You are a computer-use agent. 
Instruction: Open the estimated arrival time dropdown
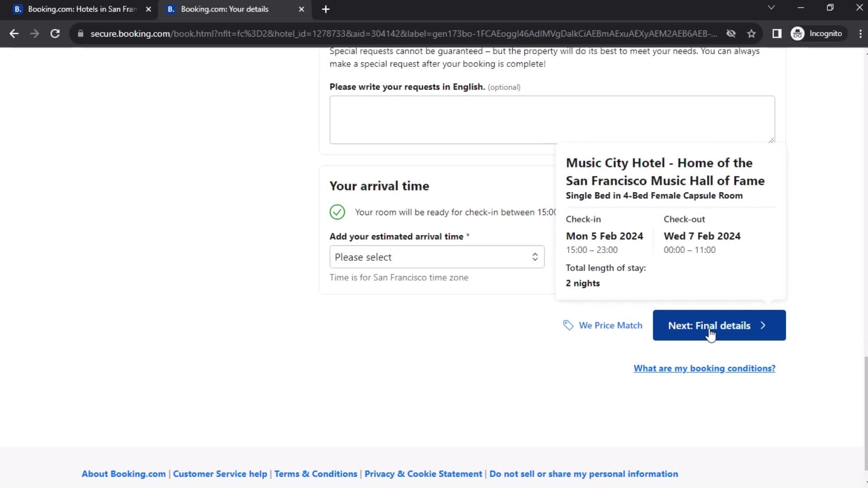coord(437,257)
